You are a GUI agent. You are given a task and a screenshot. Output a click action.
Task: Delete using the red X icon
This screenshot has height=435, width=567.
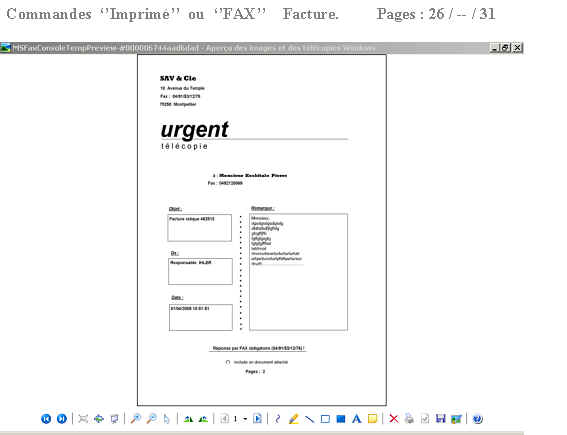[394, 419]
